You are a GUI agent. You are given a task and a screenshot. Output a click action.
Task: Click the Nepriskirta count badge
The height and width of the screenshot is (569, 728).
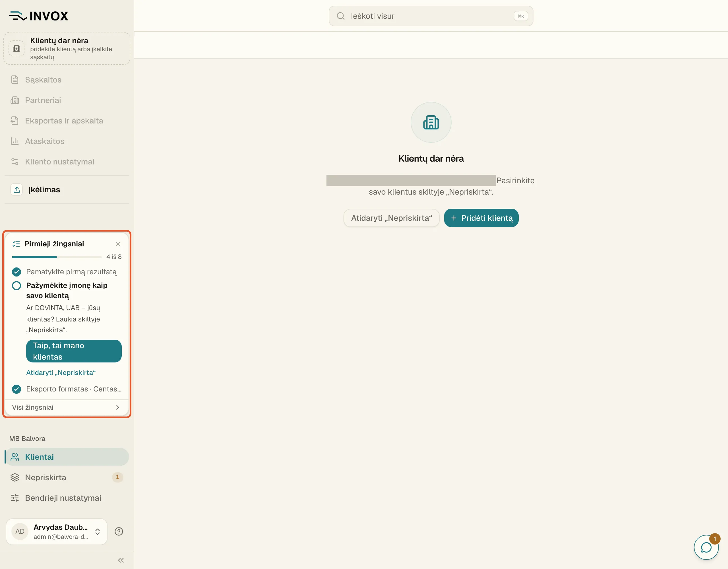tap(117, 477)
